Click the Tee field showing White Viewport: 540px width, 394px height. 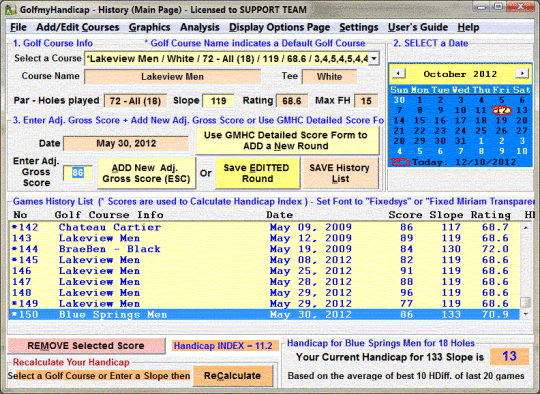click(x=329, y=76)
